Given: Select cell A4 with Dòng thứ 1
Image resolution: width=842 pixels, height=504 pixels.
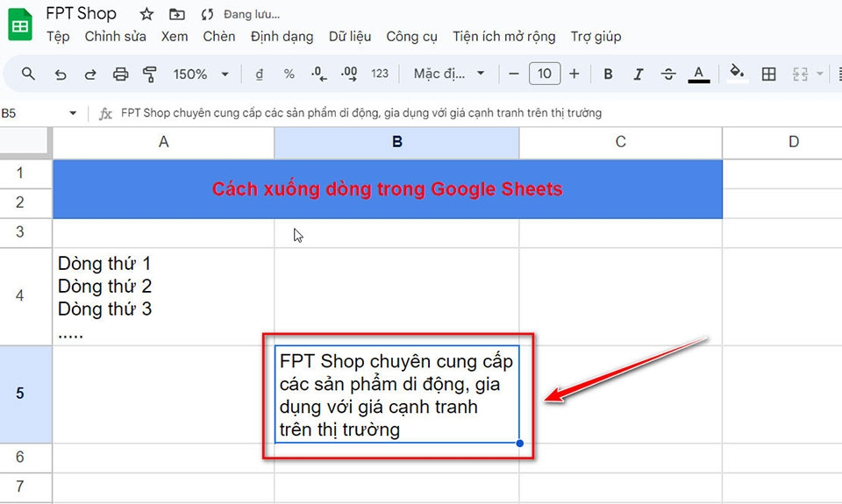Looking at the screenshot, I should [163, 296].
